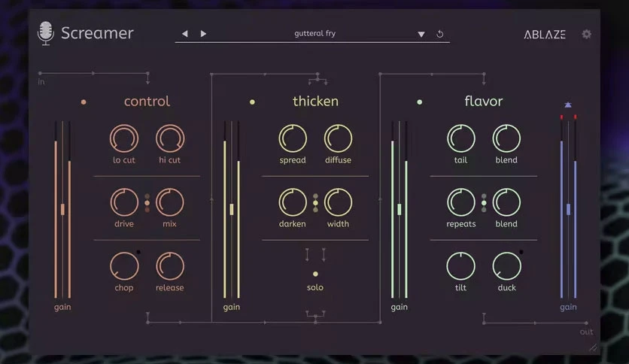Reset the preset with the revert icon
Image resolution: width=629 pixels, height=364 pixels.
[440, 34]
